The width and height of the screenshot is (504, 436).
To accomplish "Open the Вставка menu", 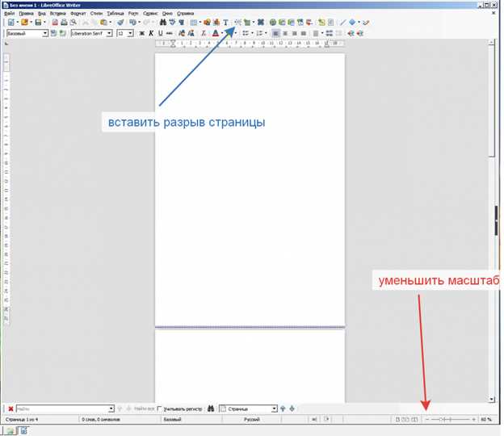I will coord(58,14).
